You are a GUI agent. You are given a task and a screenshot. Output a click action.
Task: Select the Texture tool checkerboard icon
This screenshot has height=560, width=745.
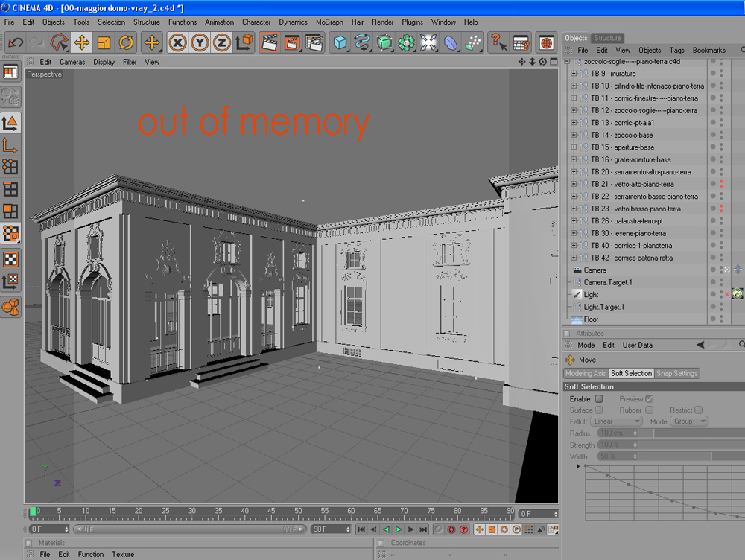(x=10, y=259)
